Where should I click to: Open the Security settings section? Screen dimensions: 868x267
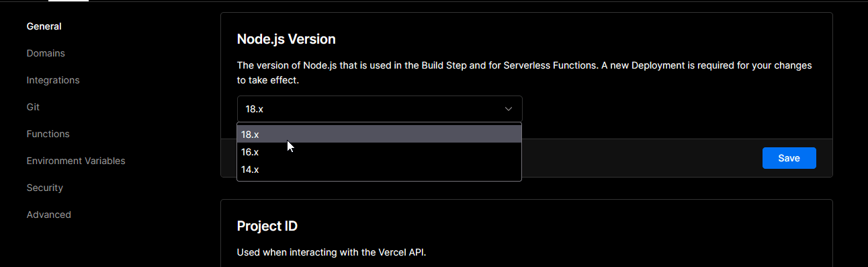coord(44,188)
